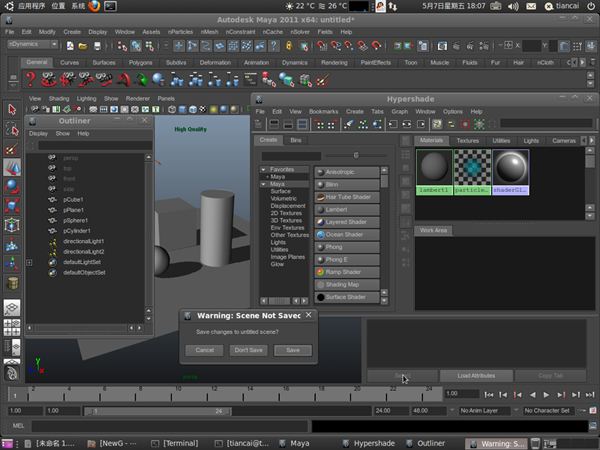
Task: Select the shaderGlow swatch
Action: [510, 172]
